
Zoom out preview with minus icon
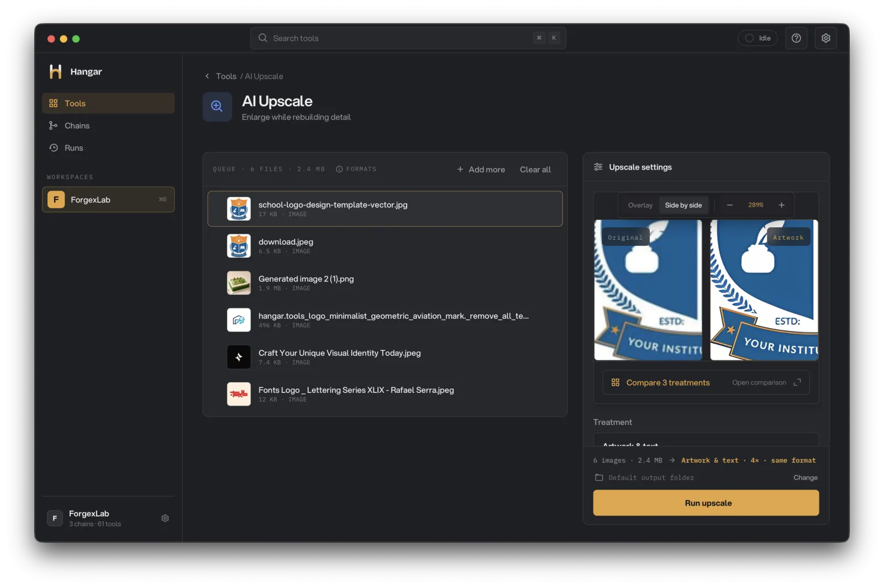coord(730,205)
